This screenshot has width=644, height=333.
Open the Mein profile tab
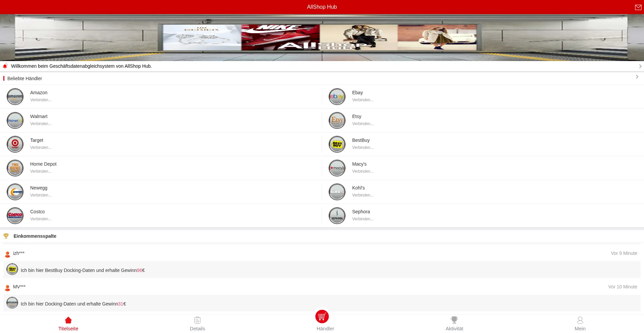580,324
